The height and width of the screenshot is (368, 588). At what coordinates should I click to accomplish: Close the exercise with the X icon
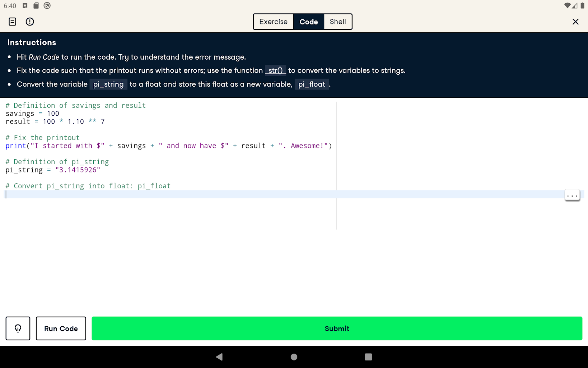pyautogui.click(x=575, y=22)
